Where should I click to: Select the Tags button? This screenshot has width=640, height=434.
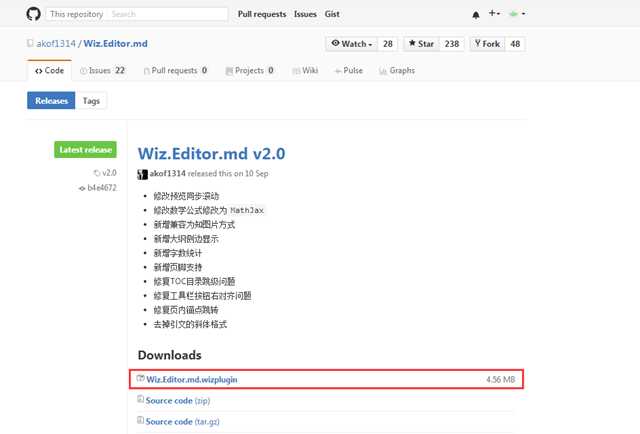[x=91, y=100]
